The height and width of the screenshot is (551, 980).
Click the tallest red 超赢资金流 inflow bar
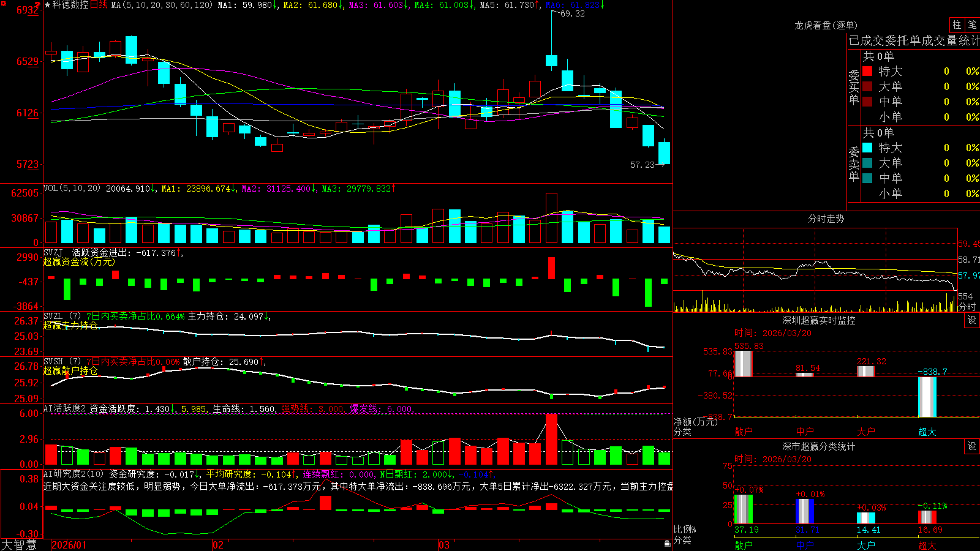pos(551,268)
